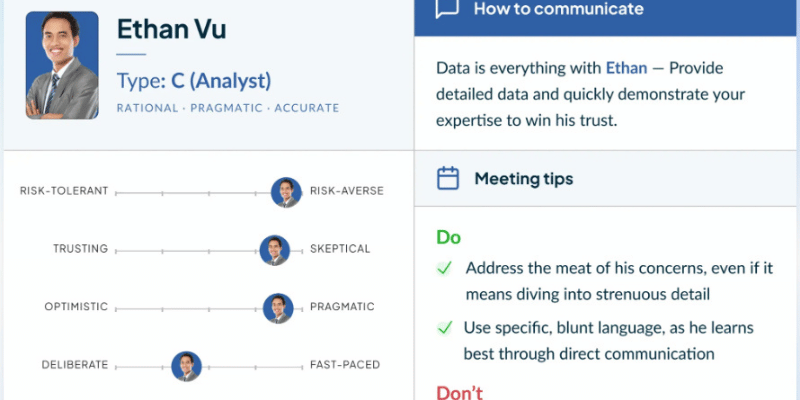Image resolution: width=800 pixels, height=400 pixels.
Task: Open the Meeting tips section header
Action: pyautogui.click(x=607, y=179)
